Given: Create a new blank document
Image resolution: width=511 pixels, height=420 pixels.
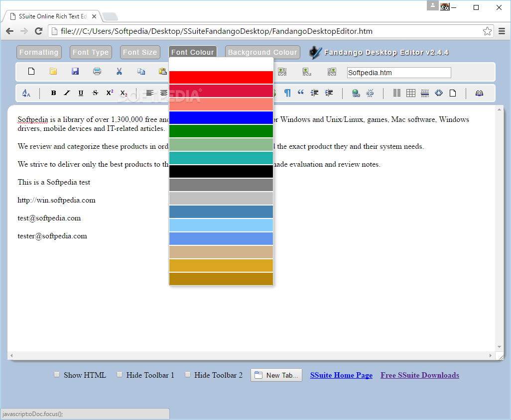Looking at the screenshot, I should pos(31,71).
